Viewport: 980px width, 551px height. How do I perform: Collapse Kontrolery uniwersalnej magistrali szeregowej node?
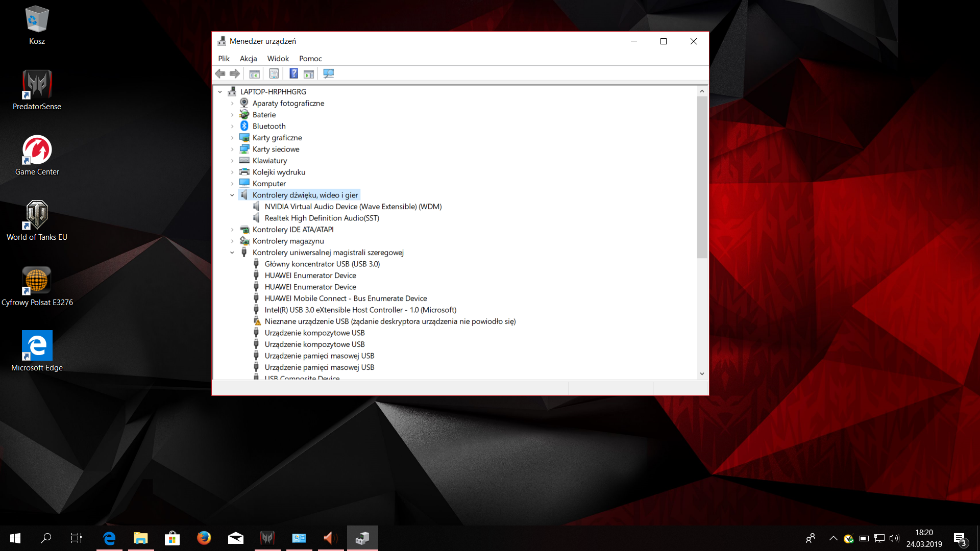232,253
